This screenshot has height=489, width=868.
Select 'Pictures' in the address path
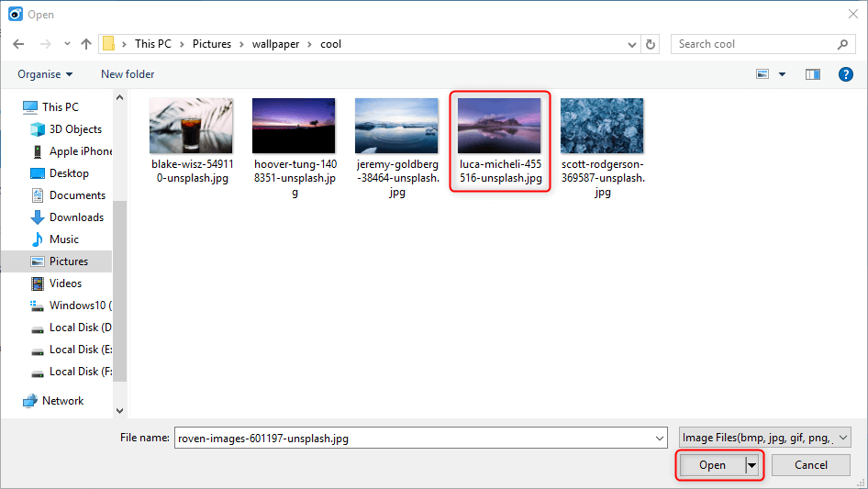coord(211,44)
